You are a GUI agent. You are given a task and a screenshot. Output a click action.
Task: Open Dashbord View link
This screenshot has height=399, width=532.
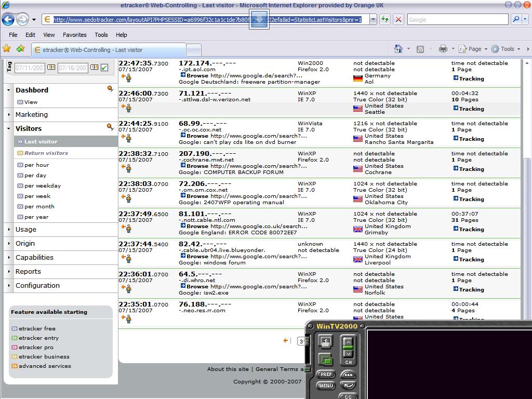click(31, 102)
